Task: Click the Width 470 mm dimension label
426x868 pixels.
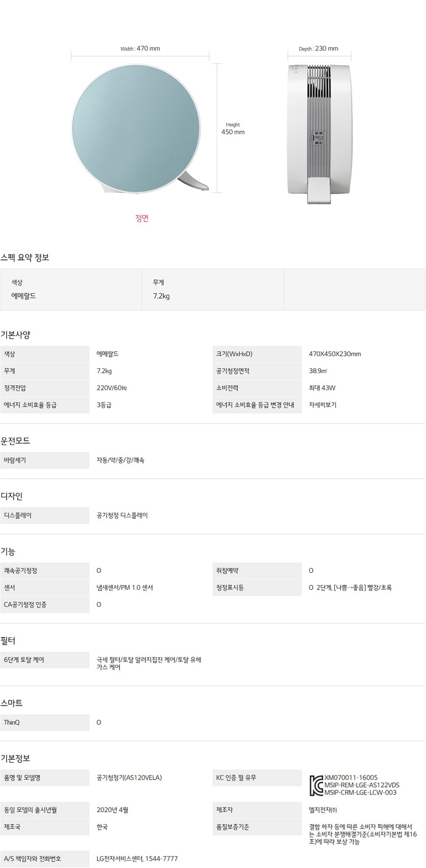Action: 140,49
